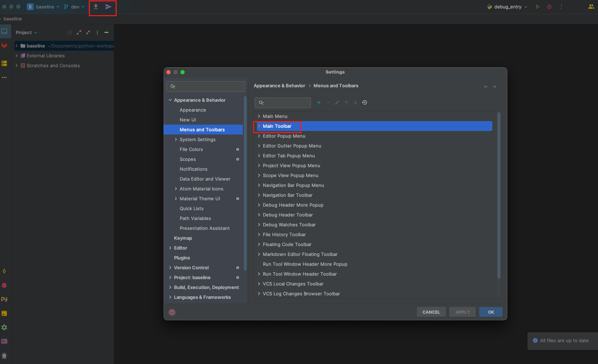Expand the System Settings item
598x364 pixels.
176,139
